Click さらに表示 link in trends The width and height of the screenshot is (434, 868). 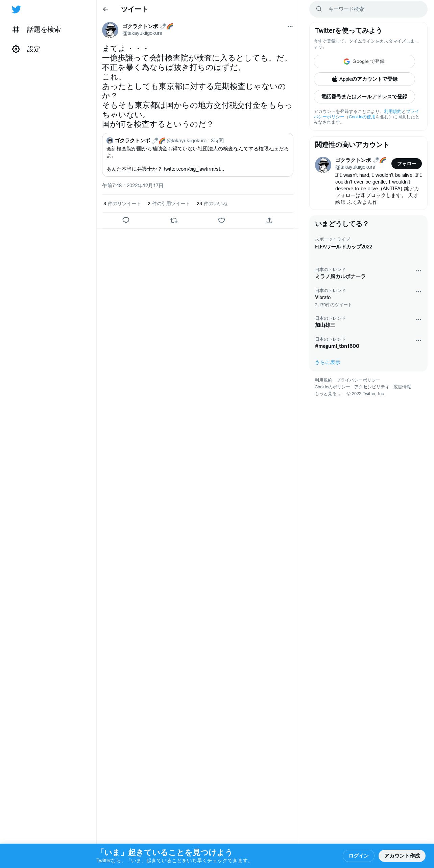(x=328, y=362)
